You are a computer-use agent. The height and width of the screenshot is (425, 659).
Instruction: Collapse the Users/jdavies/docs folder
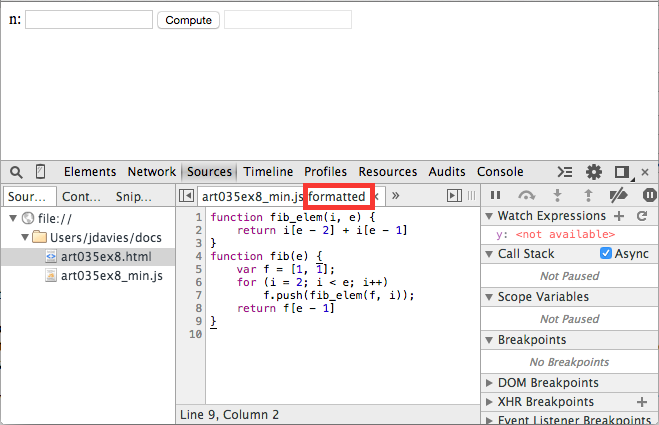pos(25,237)
